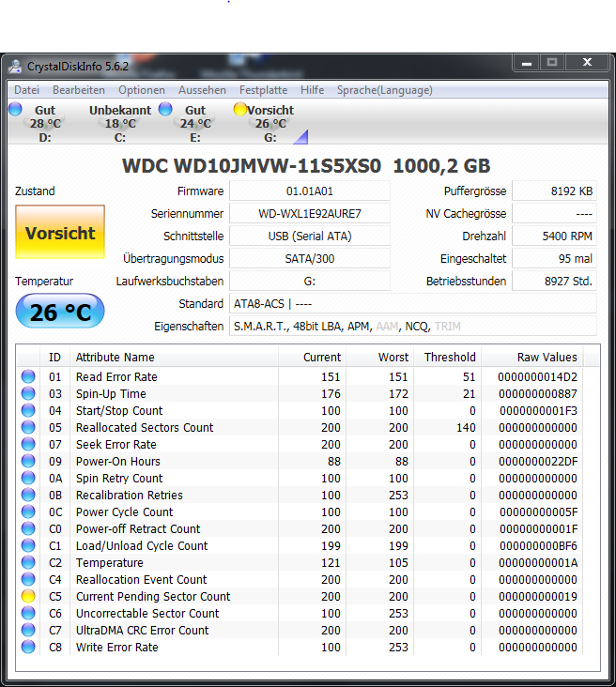The image size is (616, 687).
Task: Click the Eingeschaltet field 95 mal
Action: tap(554, 258)
